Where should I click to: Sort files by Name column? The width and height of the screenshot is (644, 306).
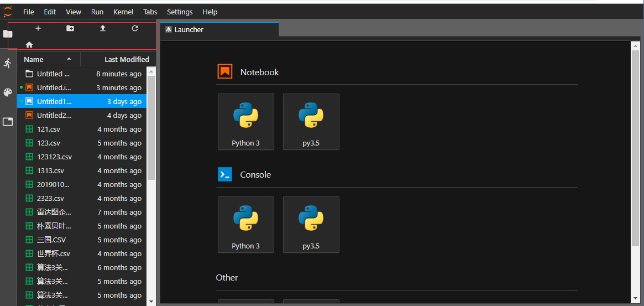point(49,60)
